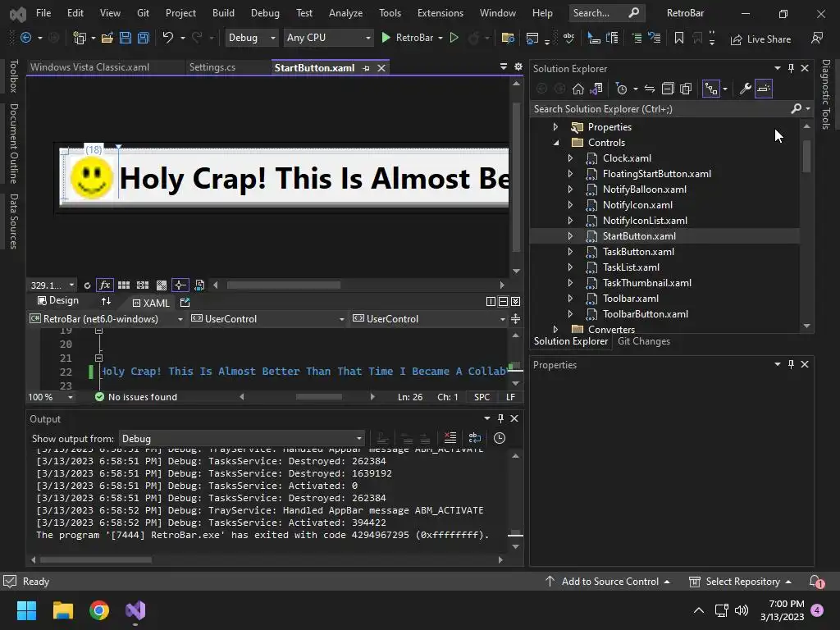Screen dimensions: 840x630
Task: Expand the Clock.xaml node
Action: tap(570, 158)
